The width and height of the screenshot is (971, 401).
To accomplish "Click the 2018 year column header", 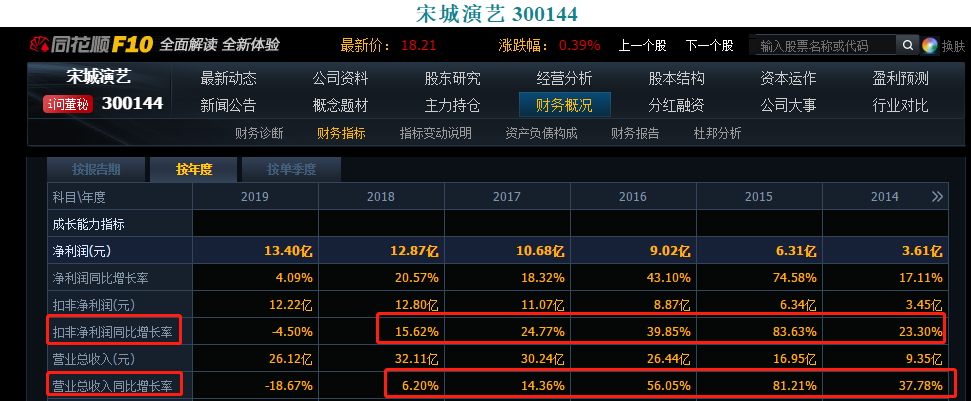I will click(381, 197).
